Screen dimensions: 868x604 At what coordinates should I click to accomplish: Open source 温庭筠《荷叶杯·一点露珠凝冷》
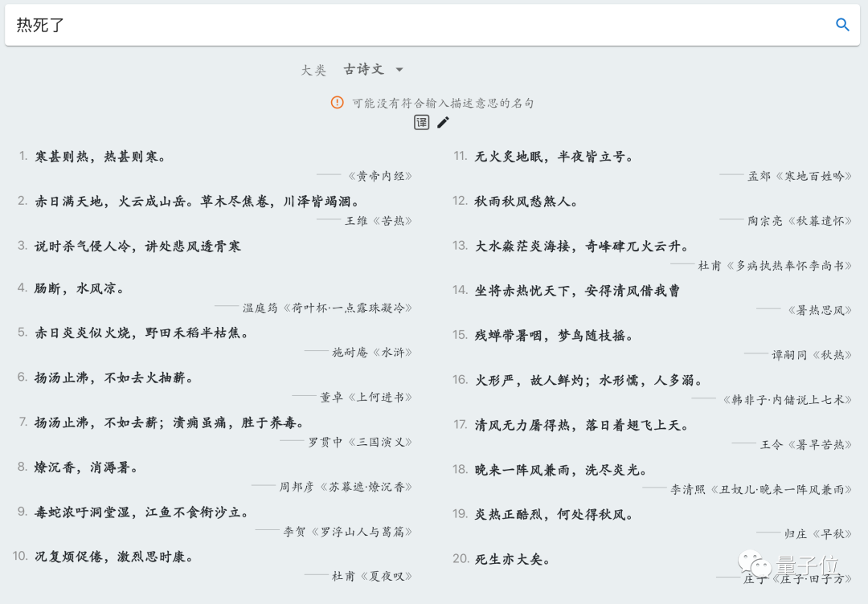coord(327,308)
